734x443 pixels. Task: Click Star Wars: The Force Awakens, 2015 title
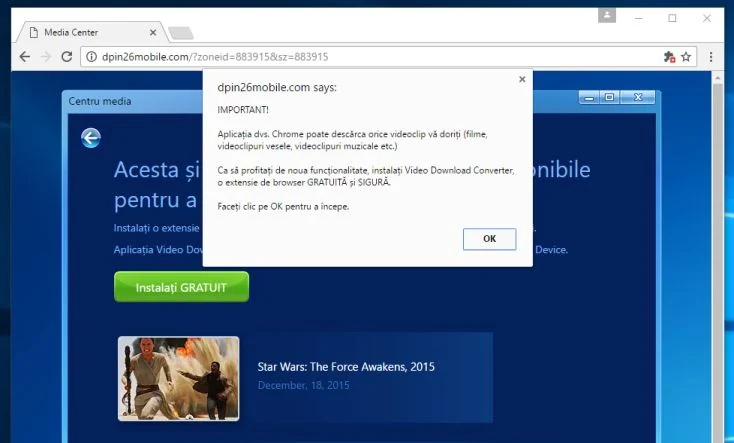(x=346, y=367)
